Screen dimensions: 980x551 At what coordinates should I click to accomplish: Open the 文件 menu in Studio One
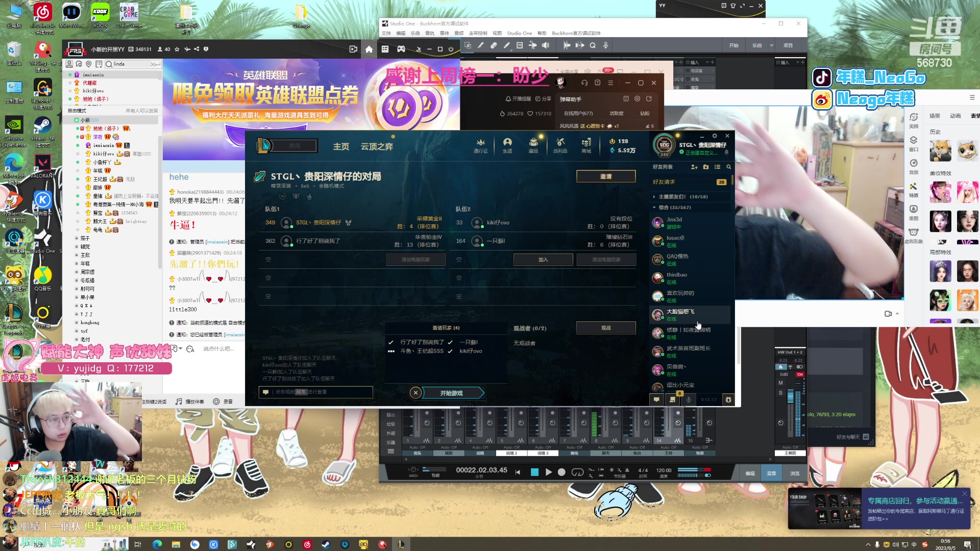386,33
